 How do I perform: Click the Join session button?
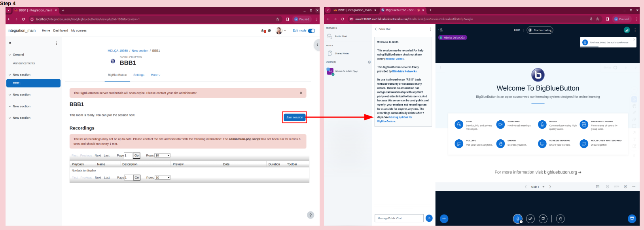pyautogui.click(x=295, y=117)
